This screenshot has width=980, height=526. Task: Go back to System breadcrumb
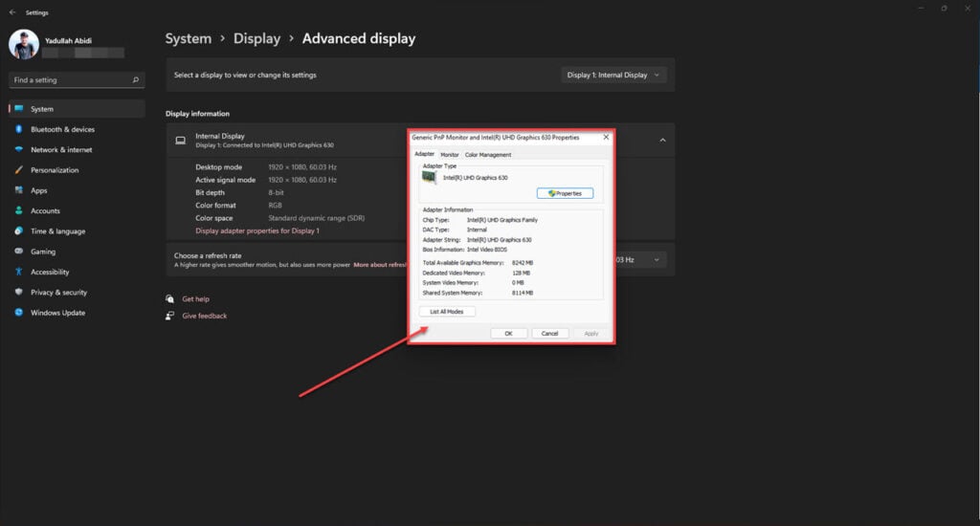pos(189,38)
